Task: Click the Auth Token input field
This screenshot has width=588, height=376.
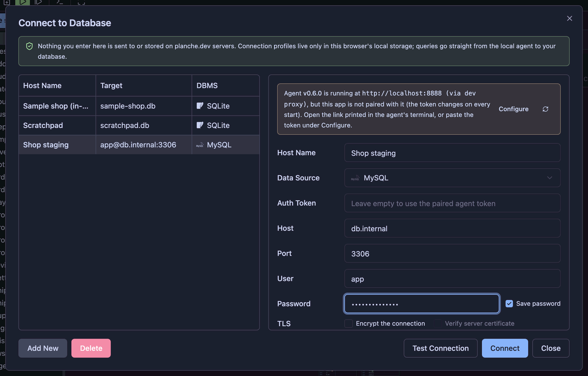Action: coord(452,203)
